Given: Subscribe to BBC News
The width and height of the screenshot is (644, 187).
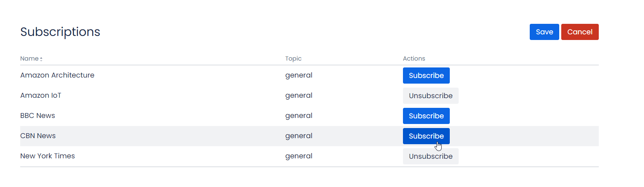Looking at the screenshot, I should coord(426,116).
